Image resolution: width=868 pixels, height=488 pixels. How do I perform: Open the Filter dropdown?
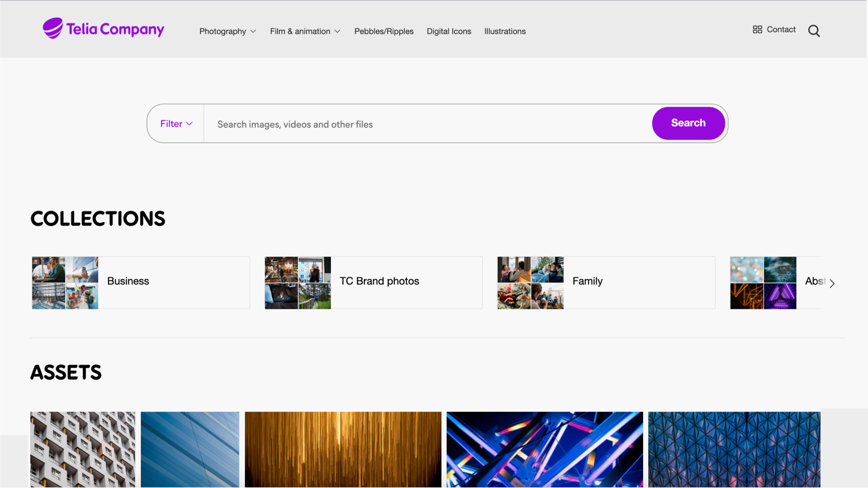[176, 124]
